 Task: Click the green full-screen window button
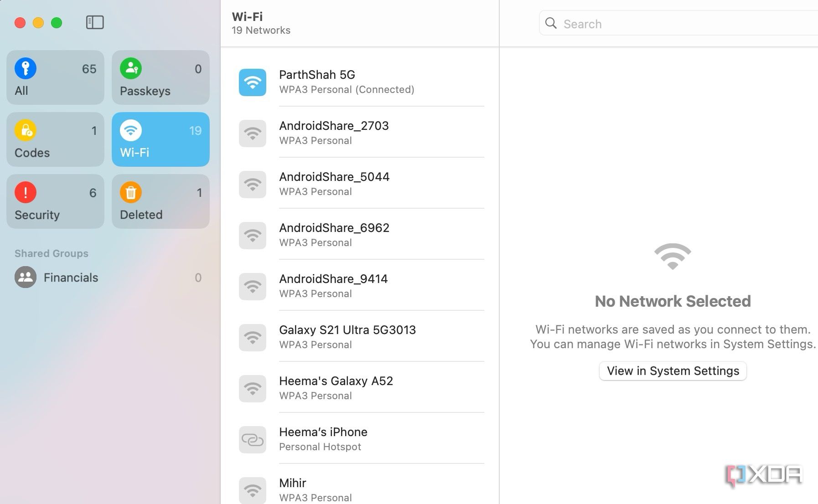pyautogui.click(x=57, y=23)
